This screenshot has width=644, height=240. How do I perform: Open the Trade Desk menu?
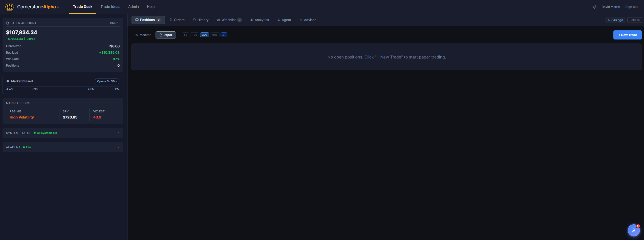83,7
